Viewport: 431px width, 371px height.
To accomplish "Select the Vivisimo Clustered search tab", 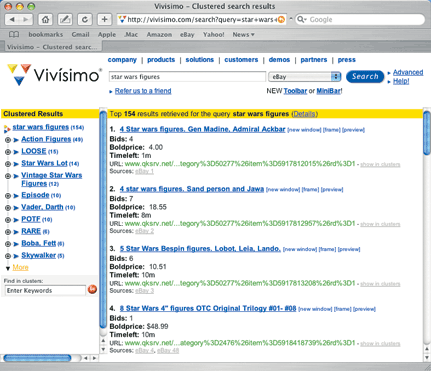I will tap(52, 47).
